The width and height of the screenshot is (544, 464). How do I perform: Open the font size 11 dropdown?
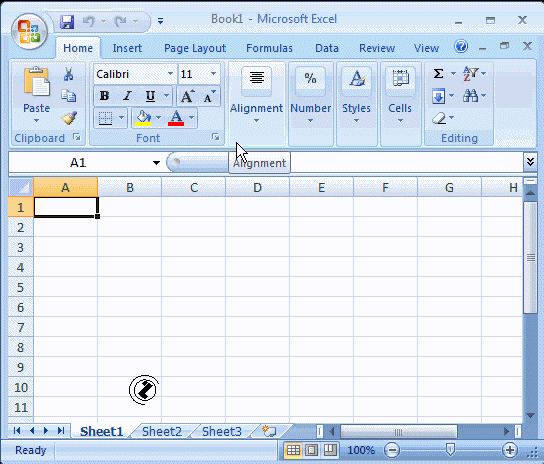click(x=213, y=74)
